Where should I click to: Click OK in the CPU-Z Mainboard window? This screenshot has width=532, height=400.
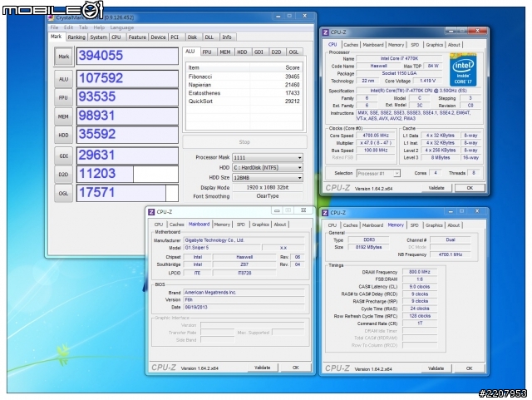[x=296, y=368]
